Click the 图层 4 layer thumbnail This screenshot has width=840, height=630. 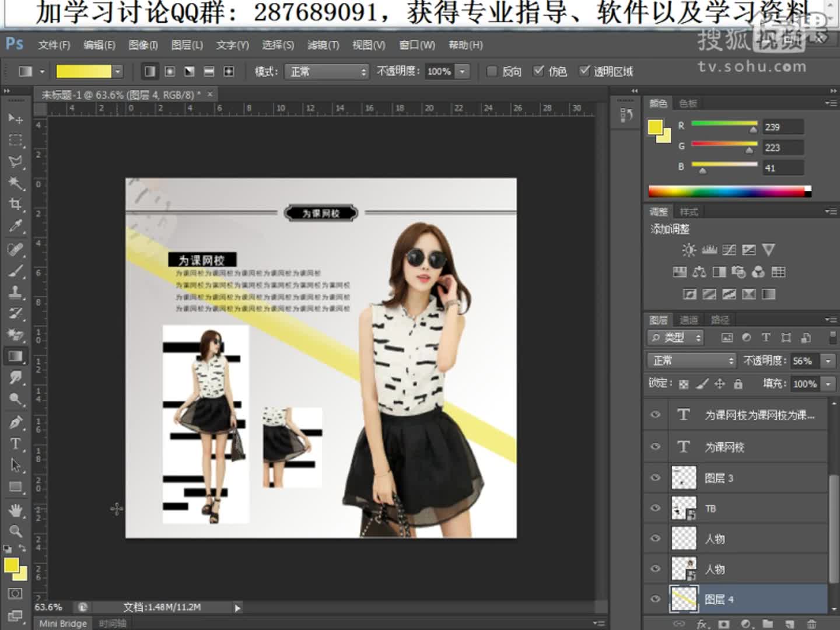pos(684,598)
